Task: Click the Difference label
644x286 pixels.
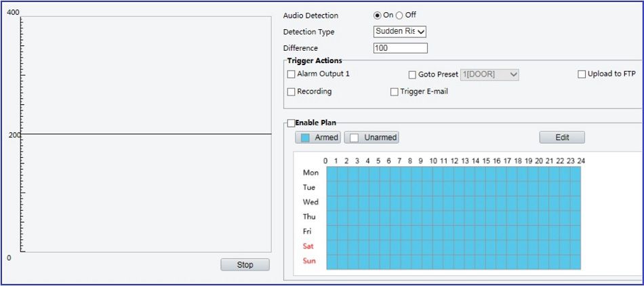Action: coord(300,48)
